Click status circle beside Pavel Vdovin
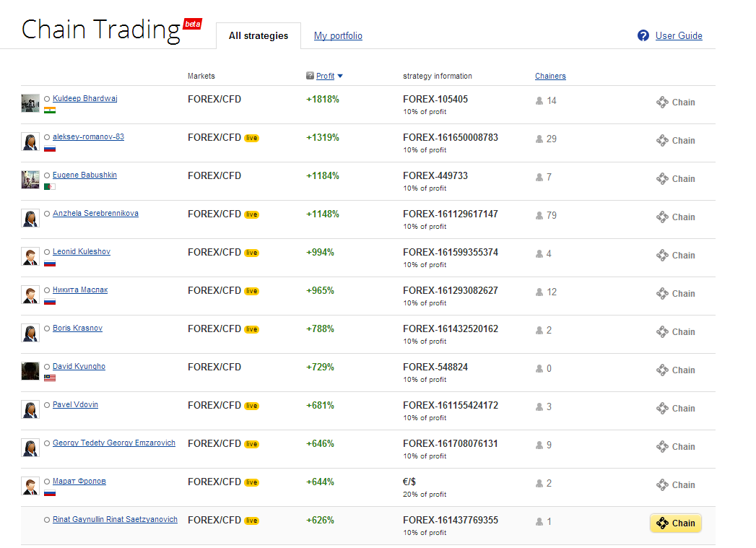The height and width of the screenshot is (548, 756). pos(47,405)
